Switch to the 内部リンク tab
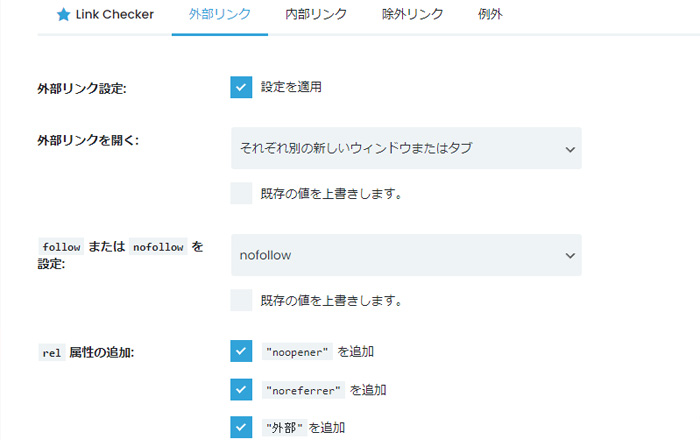The image size is (700, 440). [x=316, y=14]
